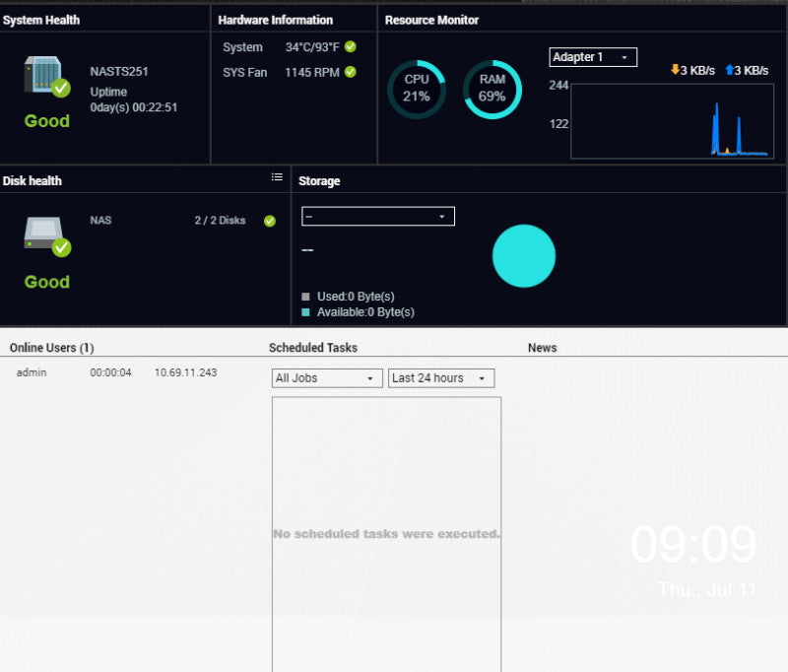Click the 244 graph axis value
Screen dimensions: 788x672
pyautogui.click(x=558, y=85)
